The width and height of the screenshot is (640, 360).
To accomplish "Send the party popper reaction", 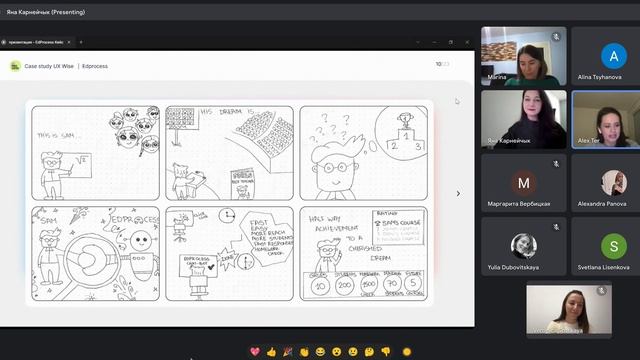I will tap(288, 351).
